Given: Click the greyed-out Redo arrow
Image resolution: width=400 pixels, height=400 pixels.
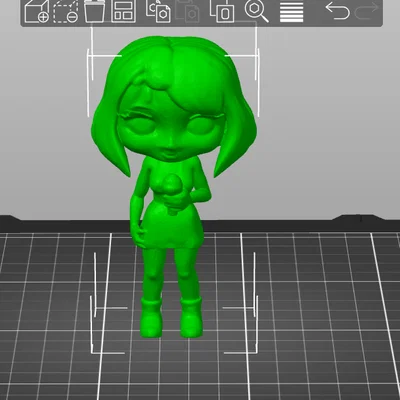Looking at the screenshot, I should click(x=367, y=11).
